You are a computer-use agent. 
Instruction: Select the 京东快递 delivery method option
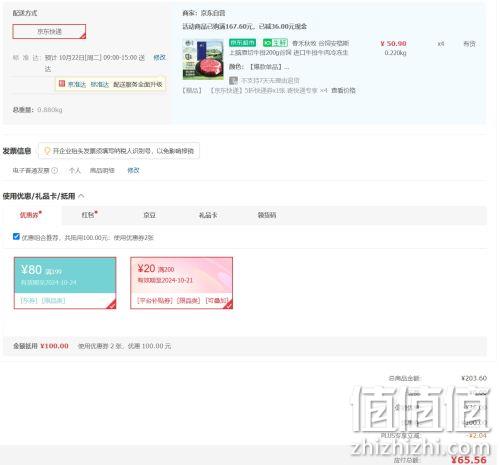pos(49,31)
